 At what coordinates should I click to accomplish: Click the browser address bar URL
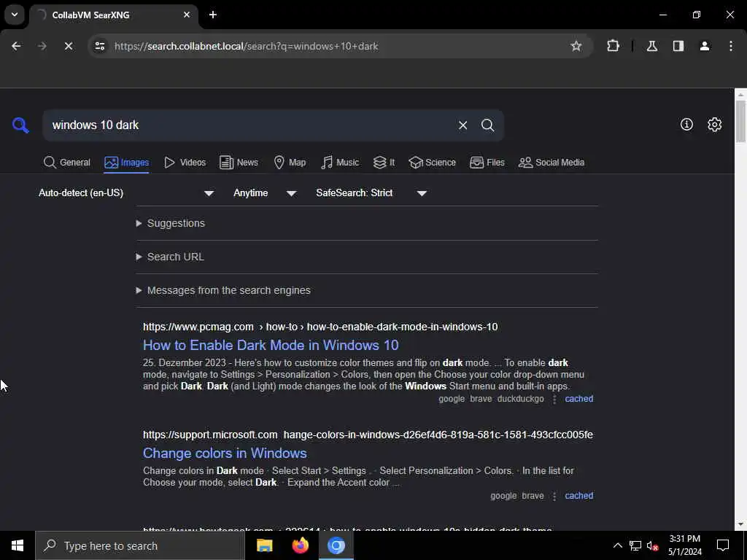click(246, 46)
